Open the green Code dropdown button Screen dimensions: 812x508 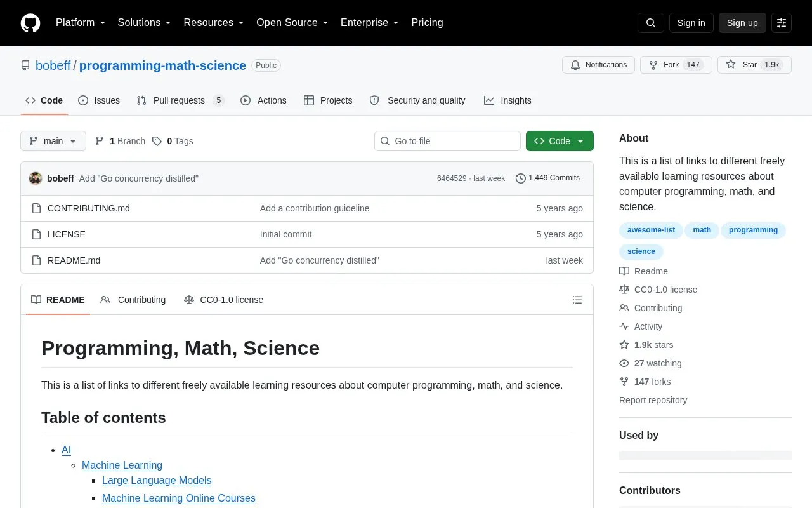pyautogui.click(x=560, y=141)
